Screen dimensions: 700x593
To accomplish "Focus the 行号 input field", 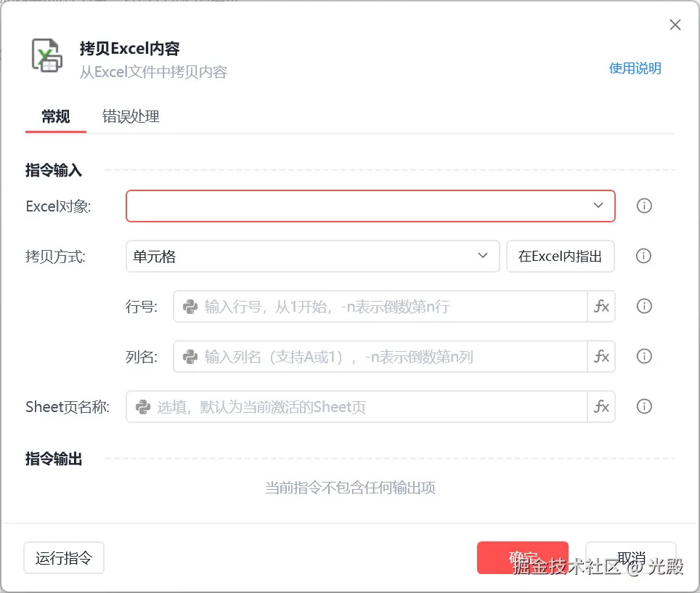I will (x=380, y=306).
